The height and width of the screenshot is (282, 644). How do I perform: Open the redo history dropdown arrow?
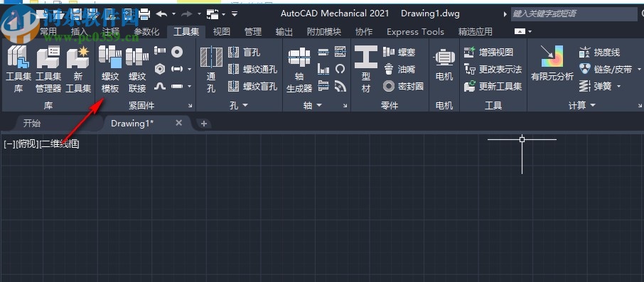pyautogui.click(x=199, y=14)
